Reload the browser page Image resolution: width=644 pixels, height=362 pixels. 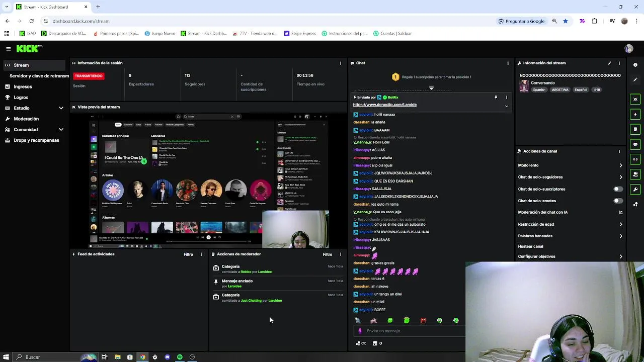[31, 21]
